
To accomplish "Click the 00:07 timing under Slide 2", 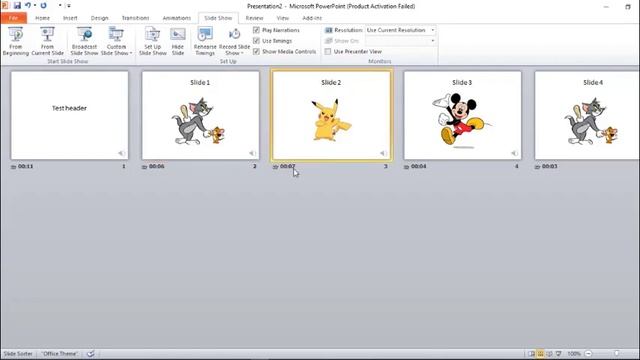I will pos(287,167).
